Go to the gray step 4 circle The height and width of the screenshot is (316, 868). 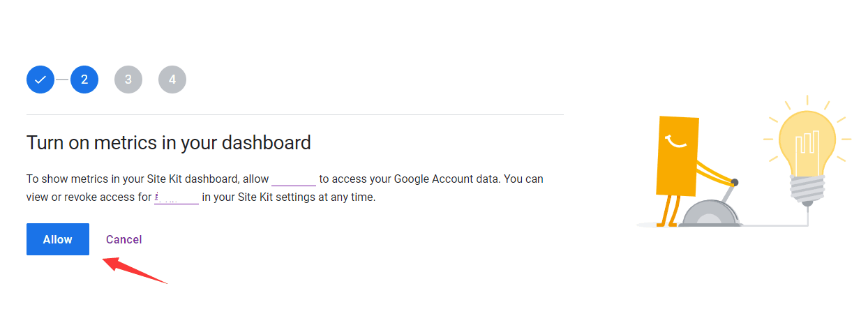tap(172, 80)
